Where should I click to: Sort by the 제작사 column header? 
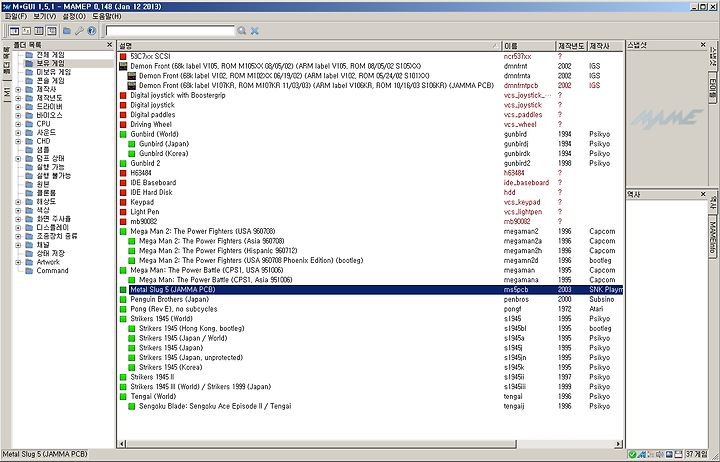tap(605, 46)
